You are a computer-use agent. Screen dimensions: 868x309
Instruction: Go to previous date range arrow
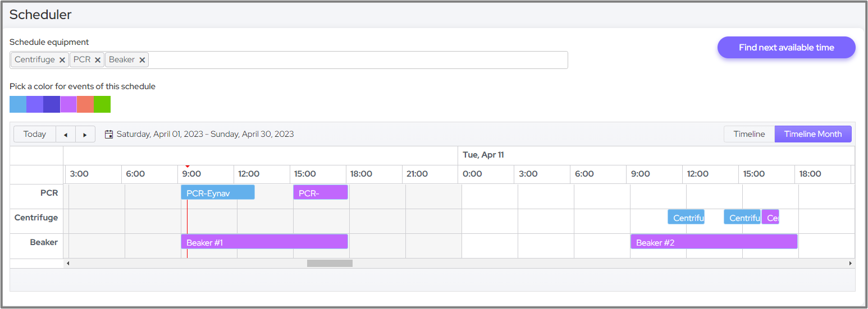click(66, 135)
